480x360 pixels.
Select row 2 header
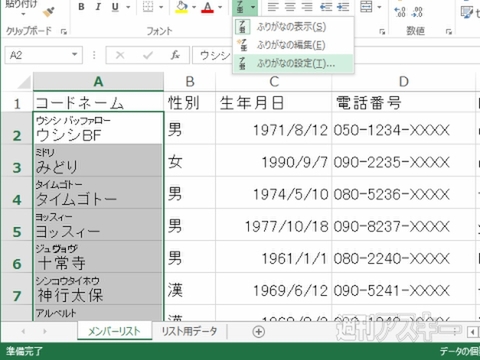17,128
